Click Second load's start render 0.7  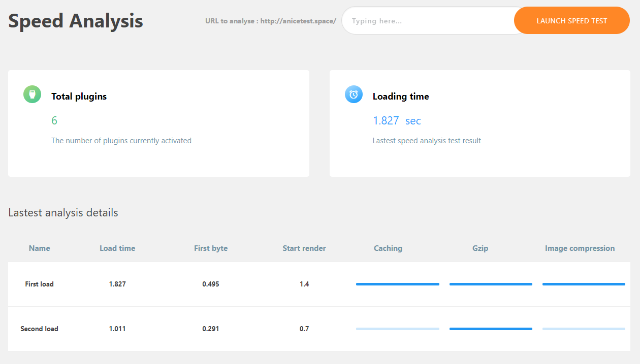coord(304,328)
